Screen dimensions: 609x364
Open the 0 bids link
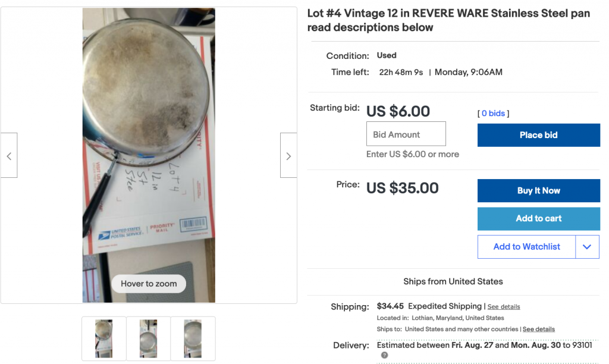(x=493, y=114)
